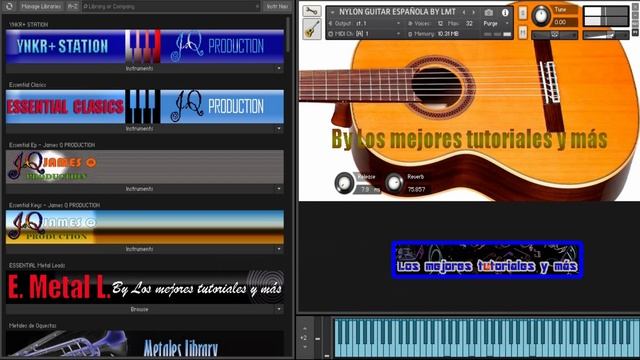Load next instrument with right arrow
The height and width of the screenshot is (360, 640).
pos(473,13)
